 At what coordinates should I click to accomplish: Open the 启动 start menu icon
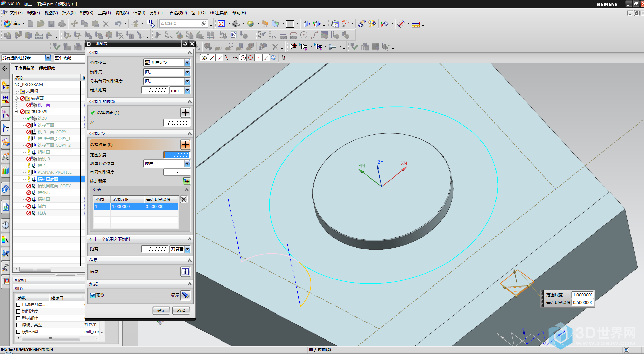8,24
